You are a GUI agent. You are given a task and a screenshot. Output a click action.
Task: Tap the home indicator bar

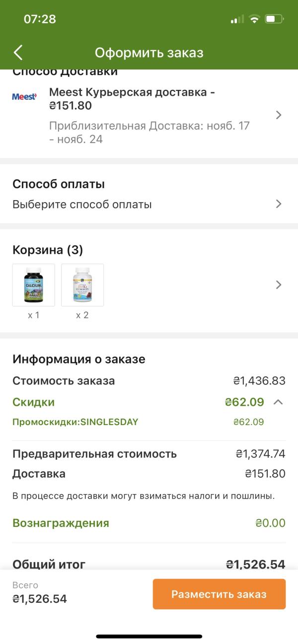[x=149, y=636]
